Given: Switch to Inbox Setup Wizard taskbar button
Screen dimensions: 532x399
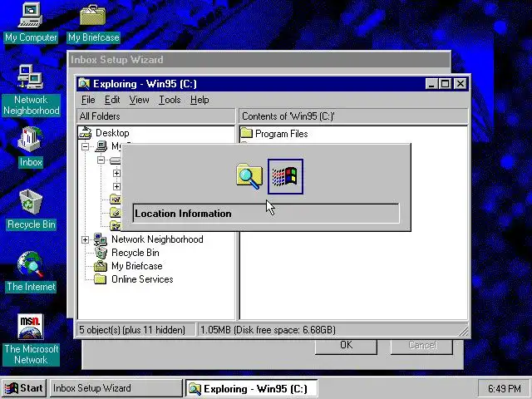Looking at the screenshot, I should coord(116,388).
